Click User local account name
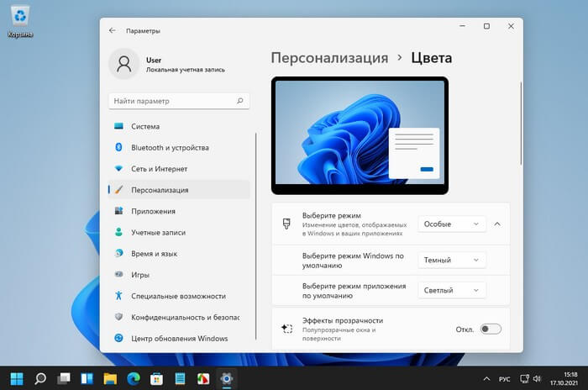This screenshot has height=390, width=588. tap(154, 60)
